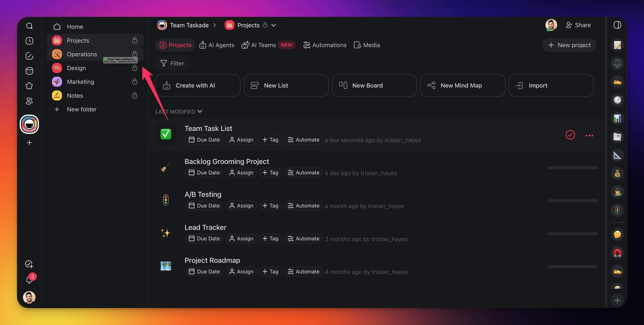Open notifications bell with 3 badge
This screenshot has height=325, width=644.
[29, 279]
